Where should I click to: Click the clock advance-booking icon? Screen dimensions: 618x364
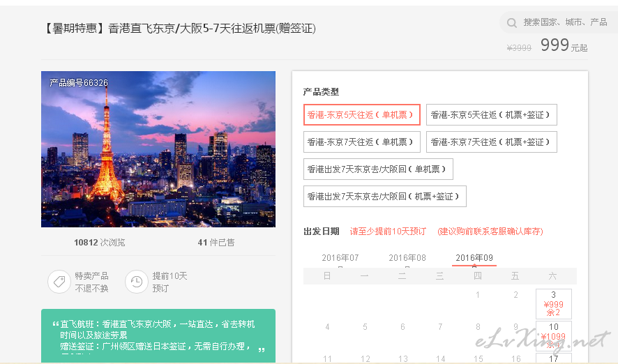point(137,282)
